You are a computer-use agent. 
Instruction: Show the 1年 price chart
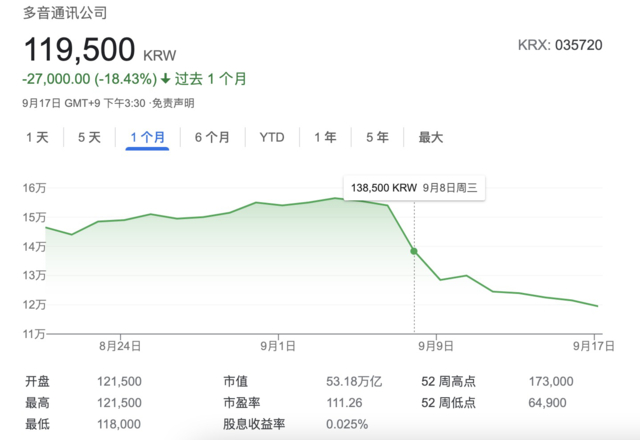click(x=325, y=137)
